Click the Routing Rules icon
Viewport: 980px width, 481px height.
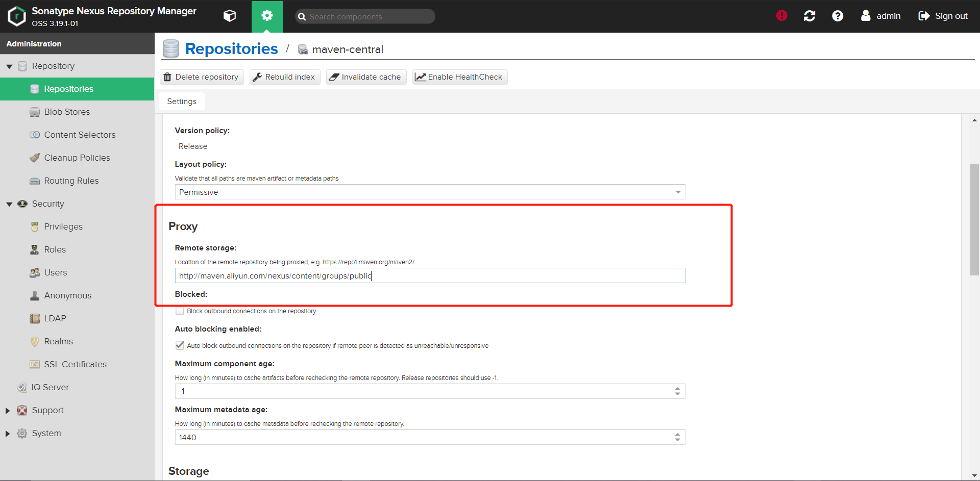(x=35, y=181)
